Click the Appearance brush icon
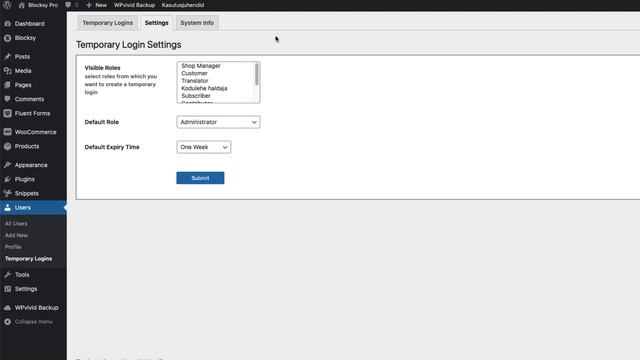Image resolution: width=640 pixels, height=360 pixels. click(x=7, y=165)
